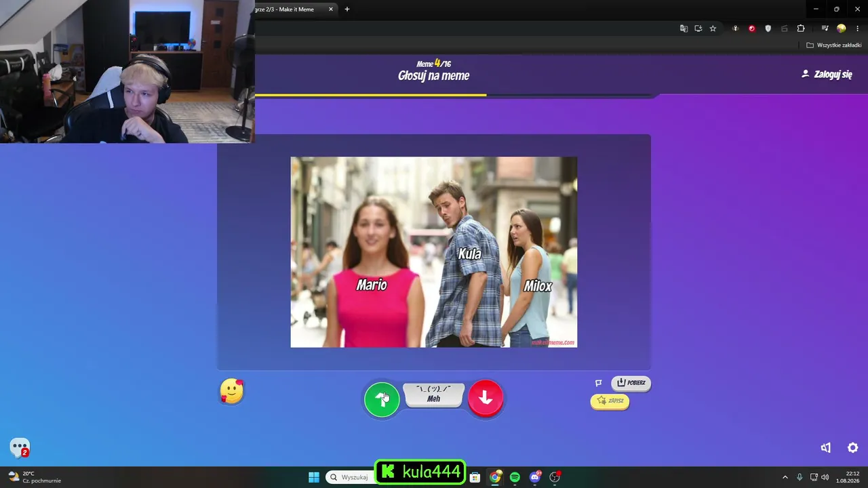Report the meme using the flag icon
This screenshot has height=488, width=868.
tap(599, 383)
